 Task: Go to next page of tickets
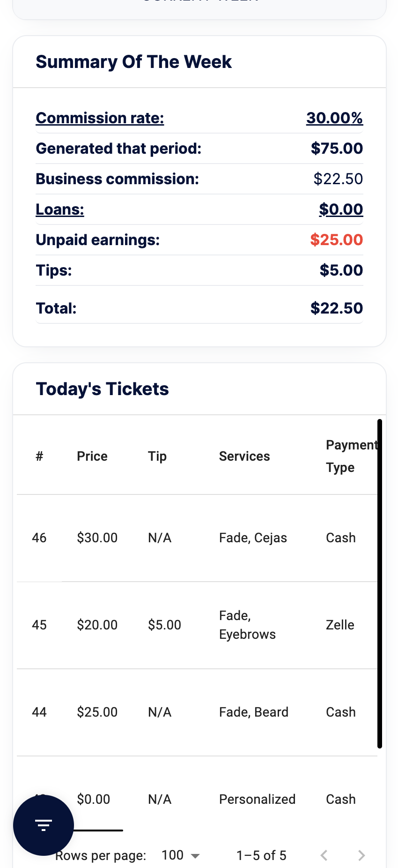pyautogui.click(x=361, y=855)
